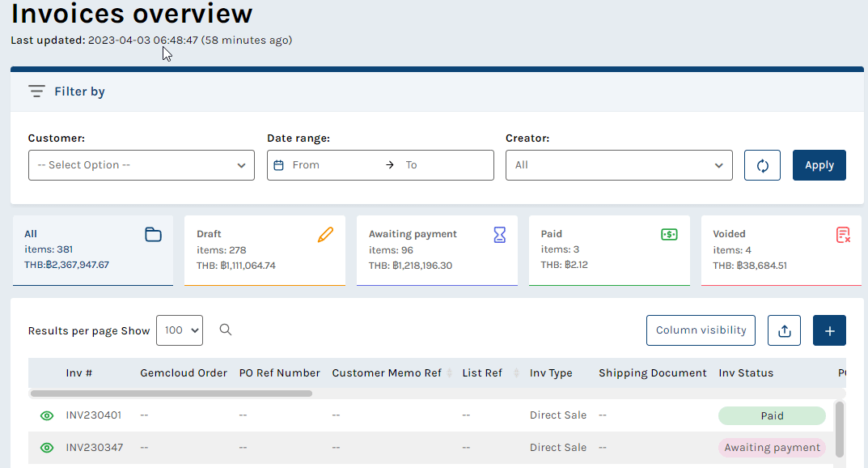Screen dimensions: 868x468
Task: Select the All invoices tab card
Action: [x=93, y=250]
